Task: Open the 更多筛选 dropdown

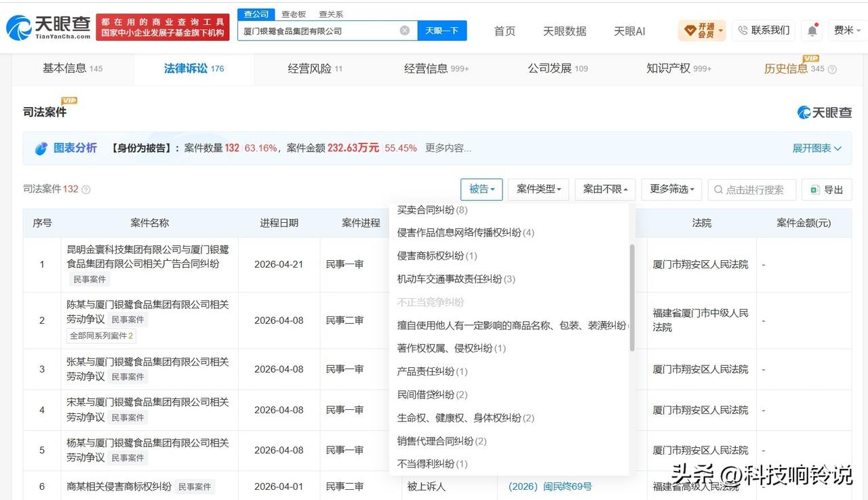Action: point(671,190)
